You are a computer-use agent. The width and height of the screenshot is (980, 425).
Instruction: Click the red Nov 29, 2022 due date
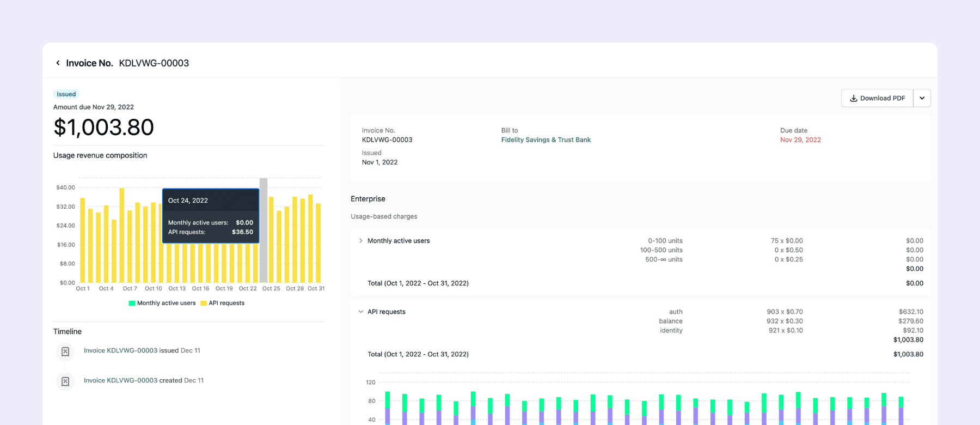pos(800,140)
